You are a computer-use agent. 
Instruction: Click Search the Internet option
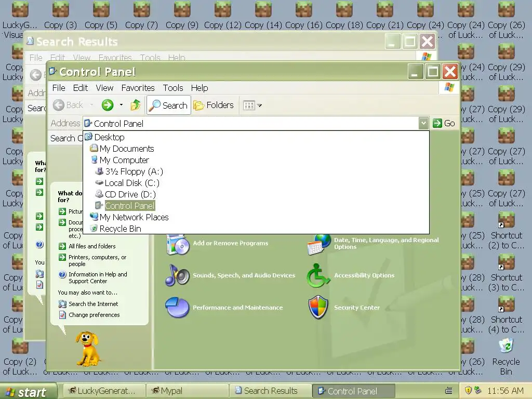[x=94, y=304]
